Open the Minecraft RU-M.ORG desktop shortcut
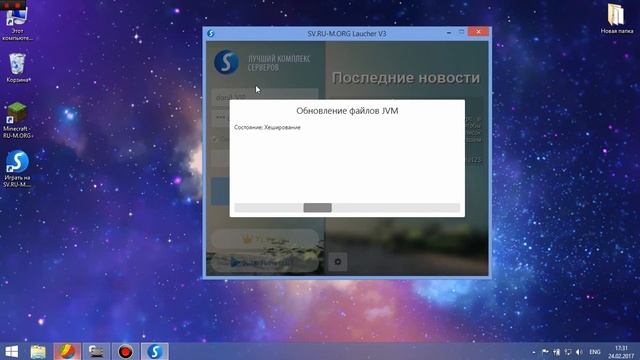This screenshot has height=360, width=640. click(x=17, y=120)
